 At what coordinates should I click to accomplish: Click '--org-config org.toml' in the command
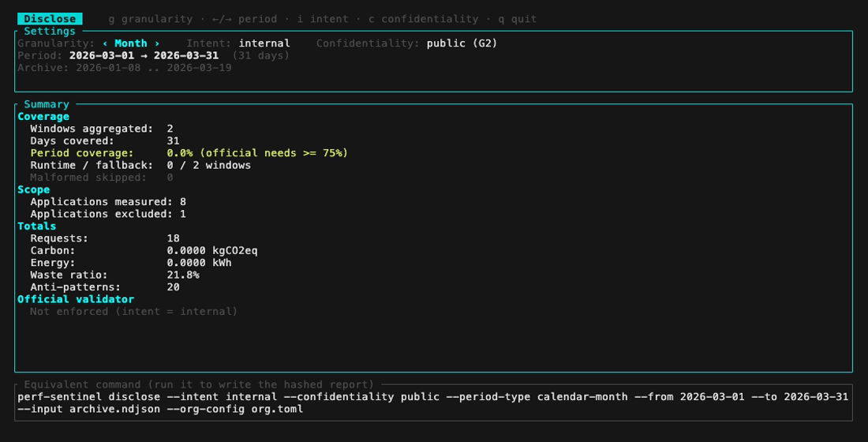pyautogui.click(x=234, y=409)
